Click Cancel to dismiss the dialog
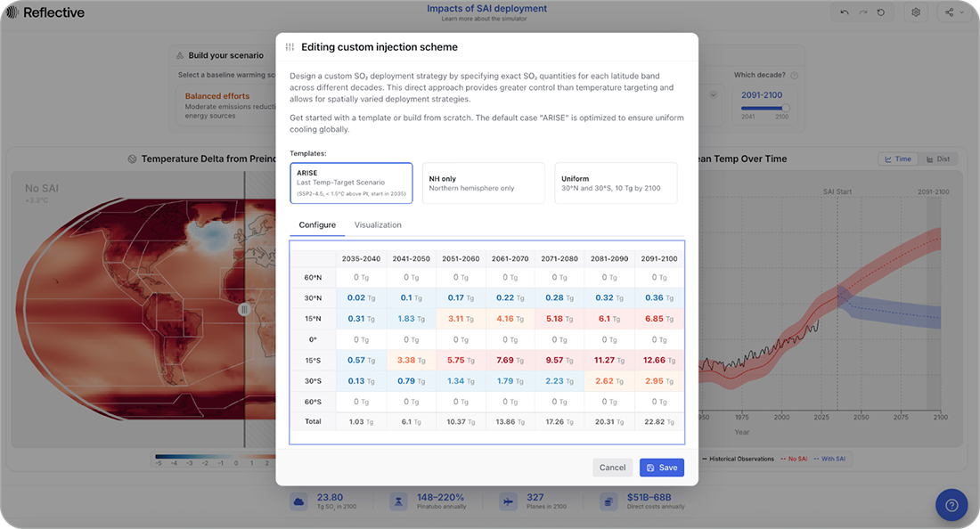Screen dimensions: 980x529 coord(612,468)
